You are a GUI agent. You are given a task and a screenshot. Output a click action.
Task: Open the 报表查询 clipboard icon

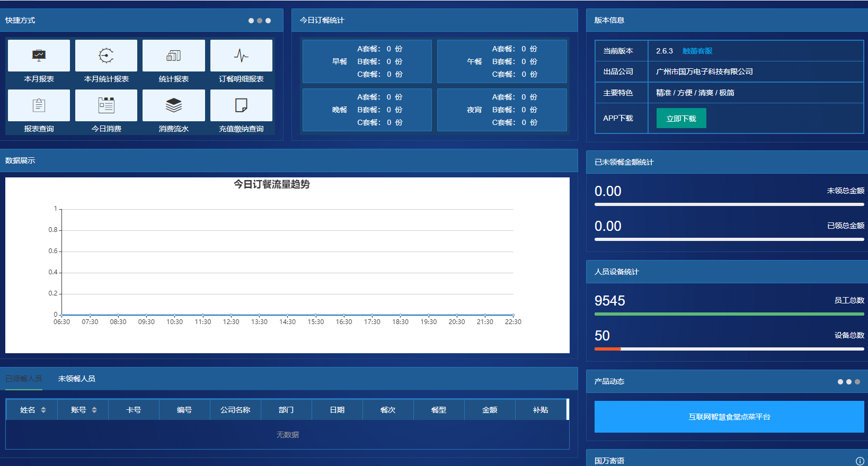click(39, 105)
